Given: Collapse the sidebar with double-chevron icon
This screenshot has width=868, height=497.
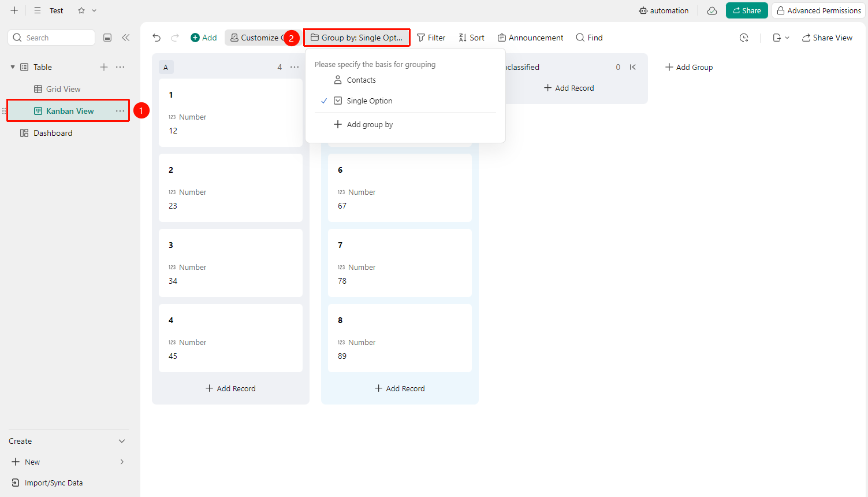Looking at the screenshot, I should [125, 38].
